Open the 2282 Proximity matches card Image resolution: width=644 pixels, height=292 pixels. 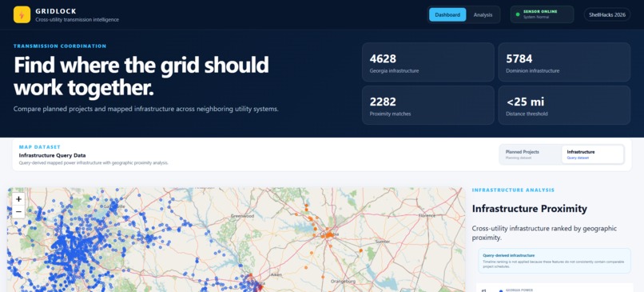point(428,105)
